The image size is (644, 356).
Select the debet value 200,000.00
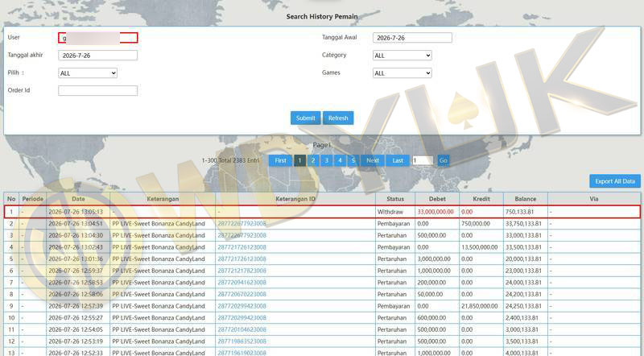point(431,283)
